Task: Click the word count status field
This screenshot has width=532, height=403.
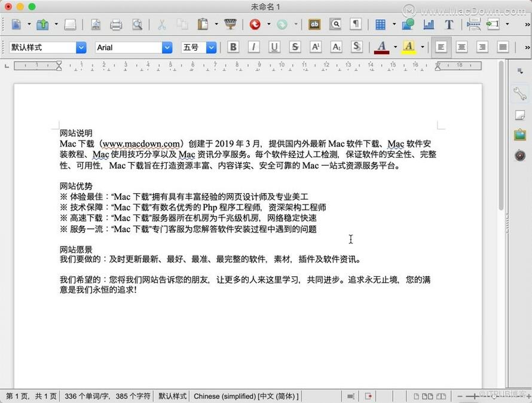Action: click(x=107, y=396)
